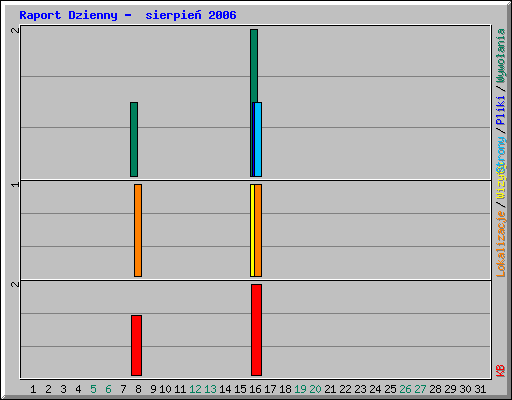This screenshot has width=512, height=400.
Task: Select day 23 on the x-axis
Action: (360, 389)
